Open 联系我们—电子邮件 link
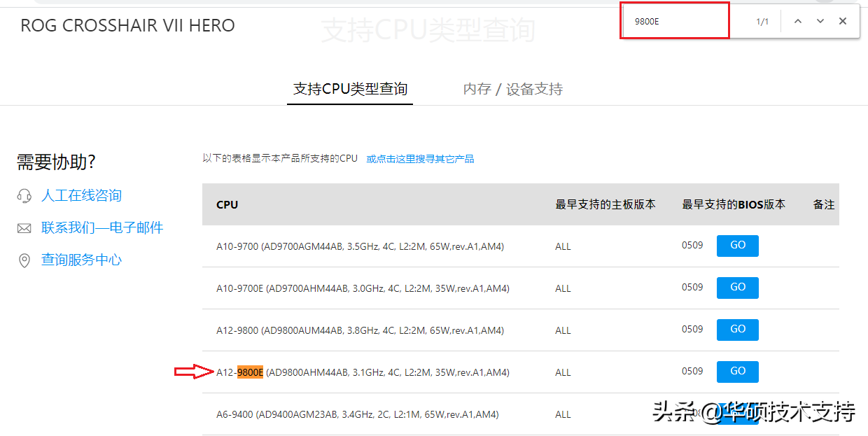Screen dimensions: 868x436 102,227
